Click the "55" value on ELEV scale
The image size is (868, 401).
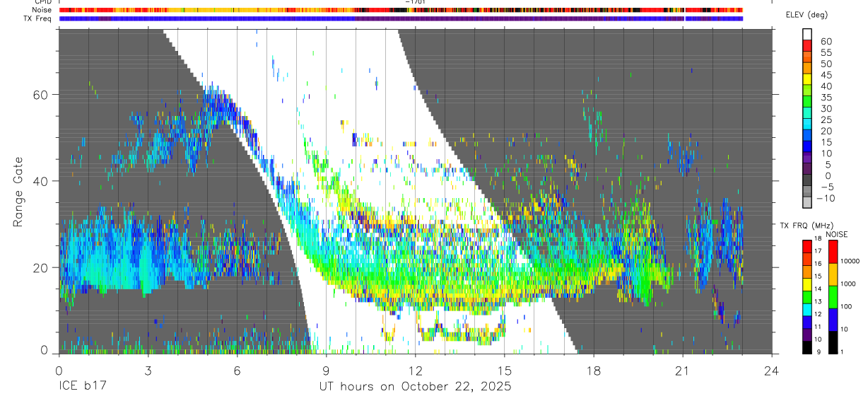826,53
